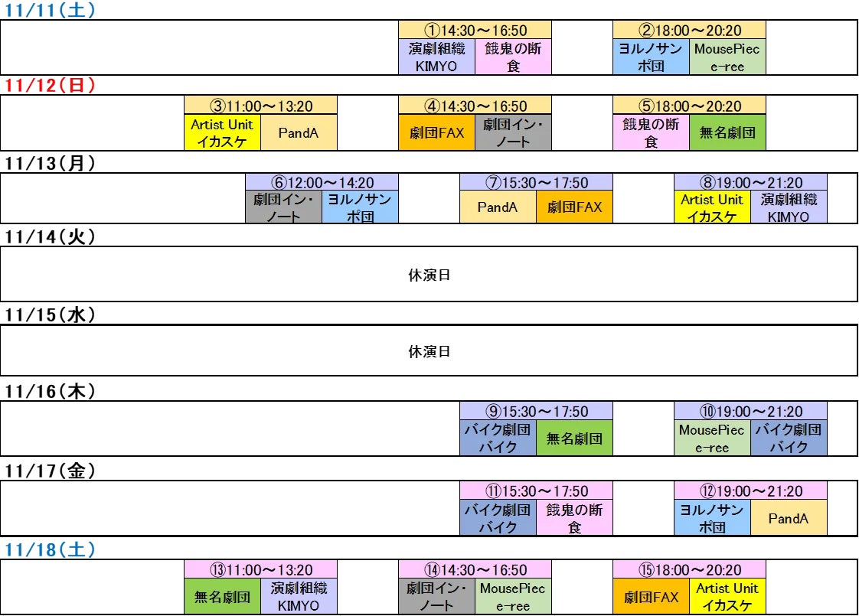859x616 pixels.
Task: Select time slot ⑬ 11:00～13:20 header
Action: 260,570
